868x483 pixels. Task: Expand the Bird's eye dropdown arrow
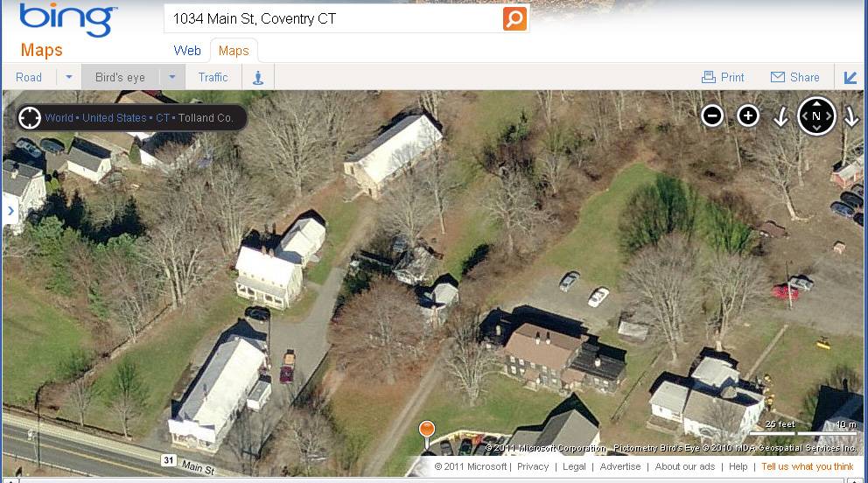(172, 77)
